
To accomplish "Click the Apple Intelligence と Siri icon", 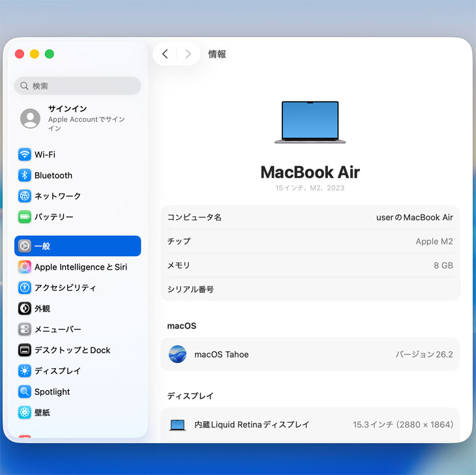I will tap(25, 267).
